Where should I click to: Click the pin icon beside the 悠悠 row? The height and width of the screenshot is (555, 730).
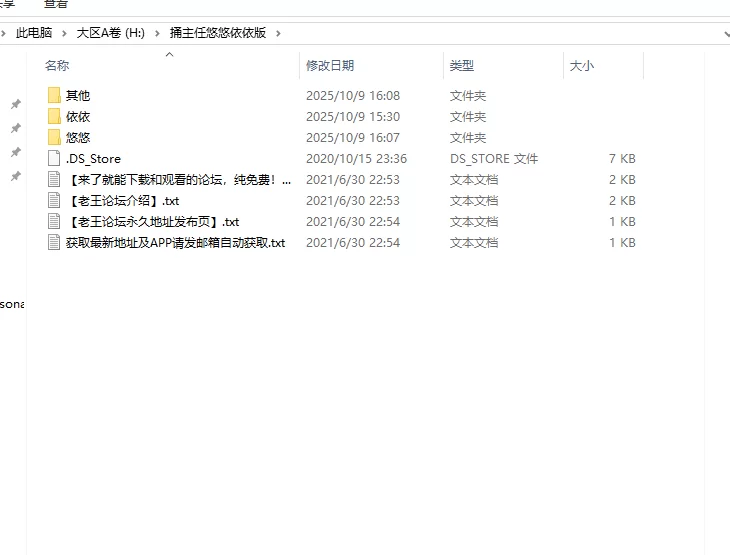coord(16,152)
